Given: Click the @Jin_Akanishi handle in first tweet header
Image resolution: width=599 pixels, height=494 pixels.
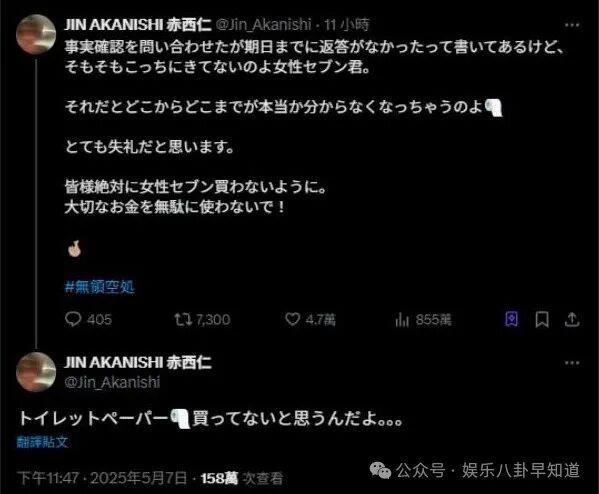Looking at the screenshot, I should [x=264, y=25].
